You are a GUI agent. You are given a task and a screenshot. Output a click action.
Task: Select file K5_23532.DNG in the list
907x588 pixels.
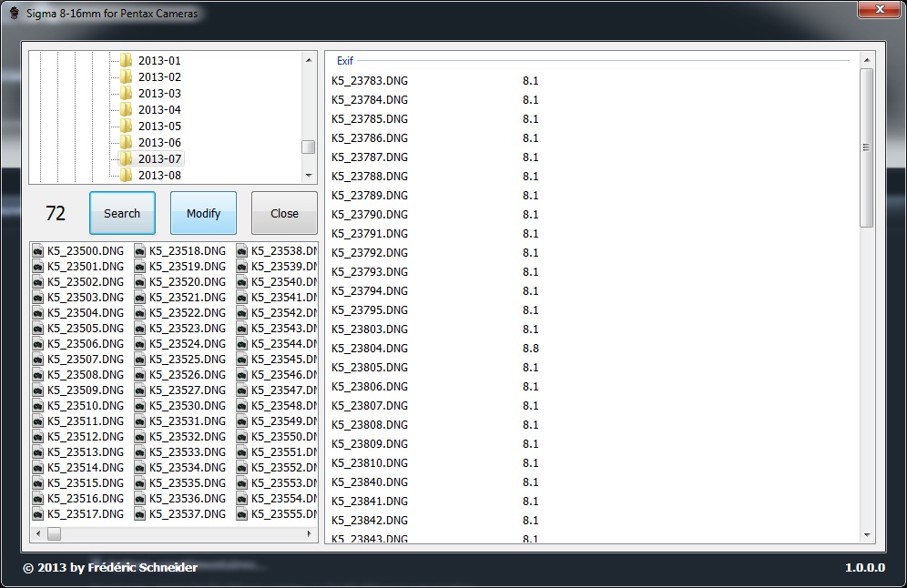point(188,437)
